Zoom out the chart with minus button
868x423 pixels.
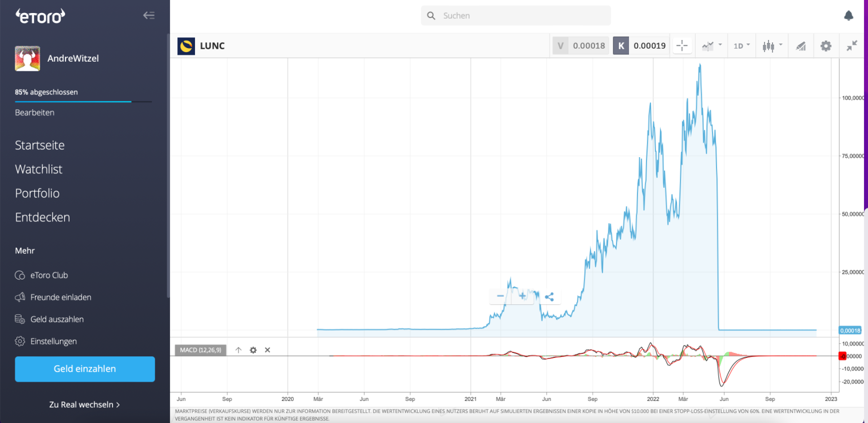500,296
